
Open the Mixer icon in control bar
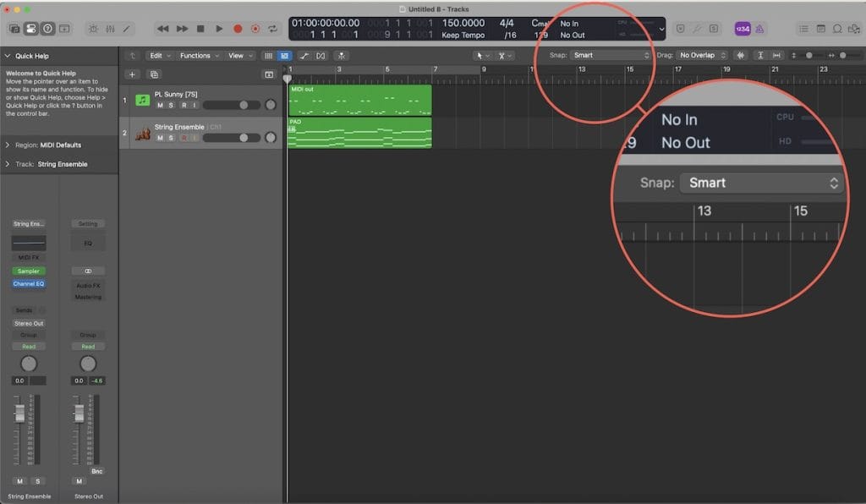[x=109, y=28]
